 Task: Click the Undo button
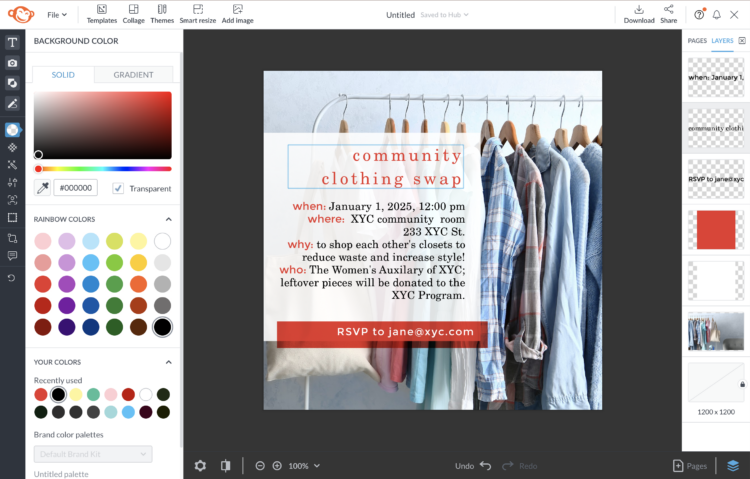pos(473,466)
